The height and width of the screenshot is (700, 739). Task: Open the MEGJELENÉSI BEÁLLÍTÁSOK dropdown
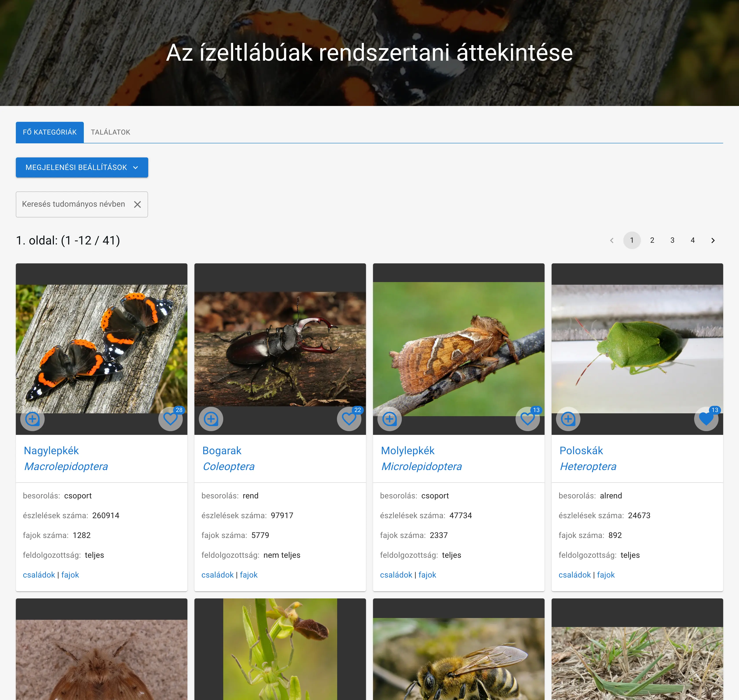coord(82,167)
